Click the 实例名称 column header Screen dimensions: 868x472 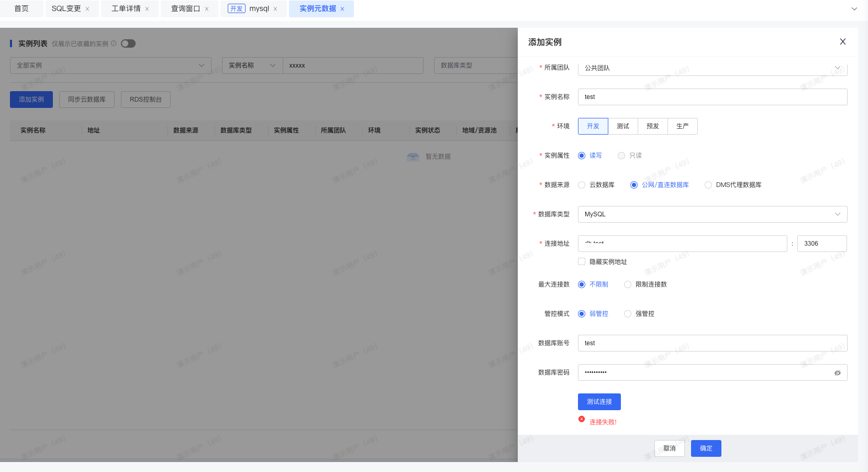[33, 130]
